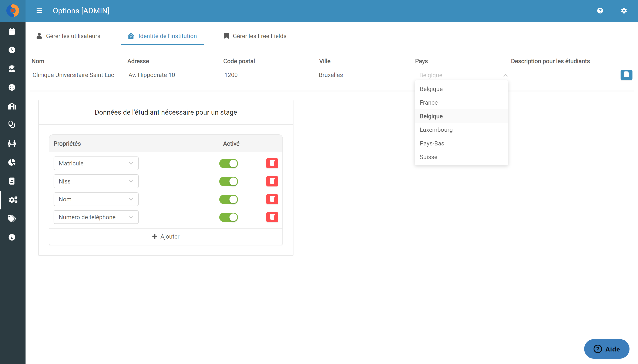638x364 pixels.
Task: Open the settings gear in header
Action: tap(624, 11)
